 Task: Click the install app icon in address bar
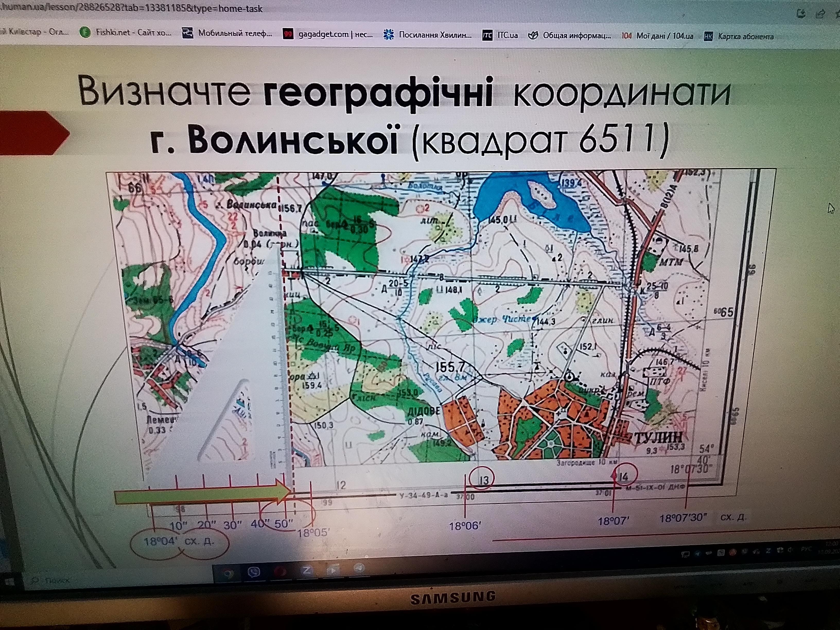click(801, 14)
